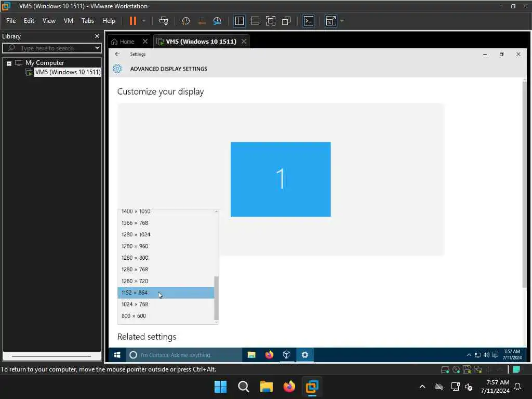This screenshot has height=399, width=532.
Task: Click VMware status bar hard disk icon
Action: click(445, 369)
